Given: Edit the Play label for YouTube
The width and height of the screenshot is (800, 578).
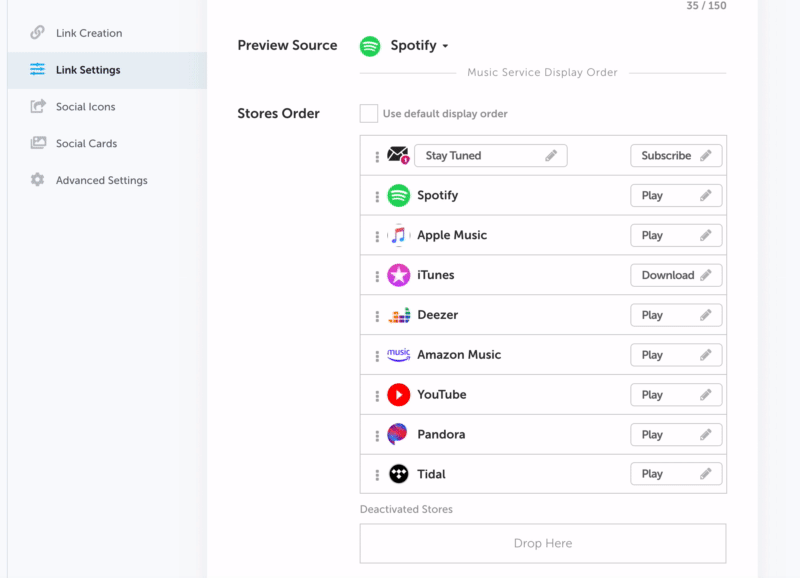Looking at the screenshot, I should click(676, 394).
